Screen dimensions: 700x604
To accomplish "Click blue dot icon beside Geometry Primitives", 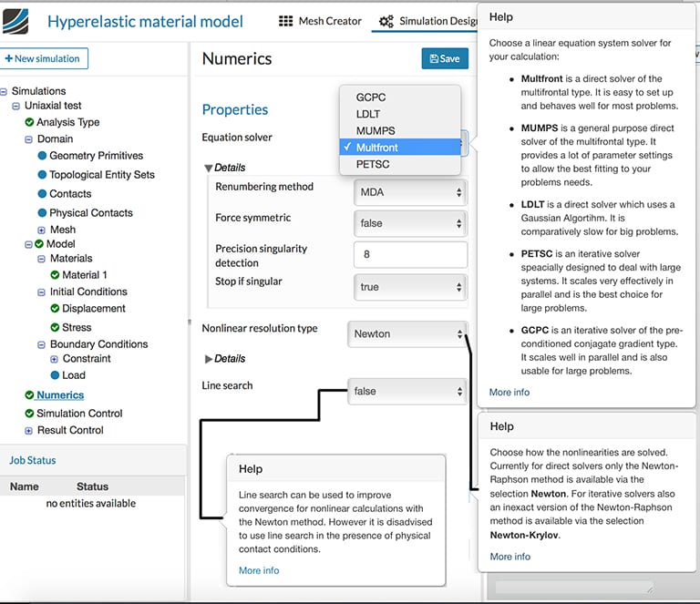I will click(x=43, y=155).
